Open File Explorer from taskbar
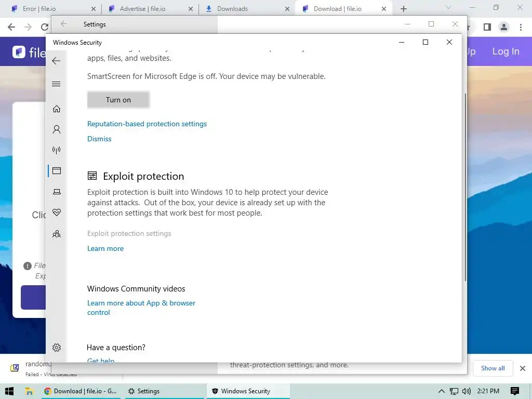532x399 pixels. [29, 391]
